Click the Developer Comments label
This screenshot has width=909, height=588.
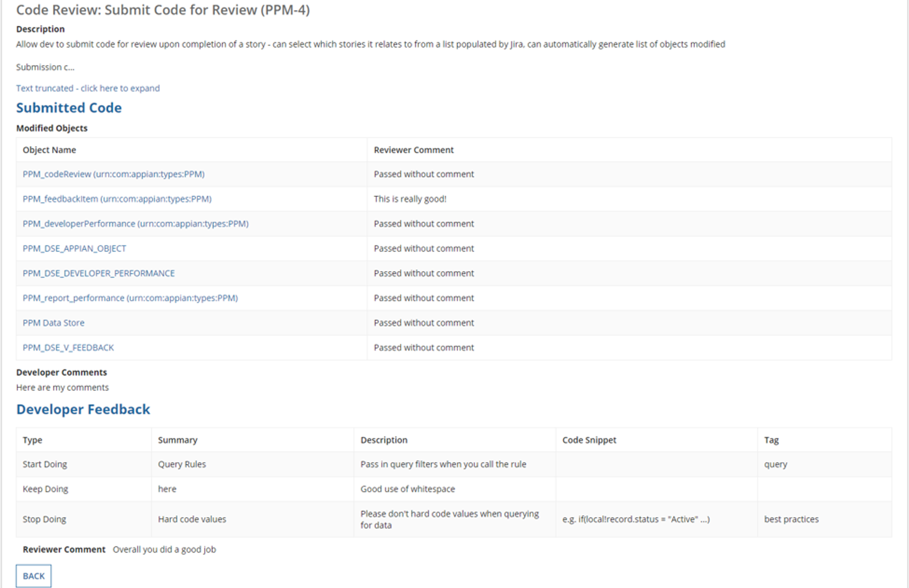[62, 372]
